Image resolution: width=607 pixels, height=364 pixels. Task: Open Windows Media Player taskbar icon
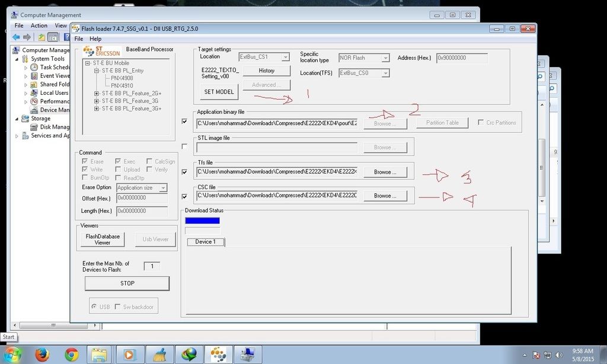(129, 355)
